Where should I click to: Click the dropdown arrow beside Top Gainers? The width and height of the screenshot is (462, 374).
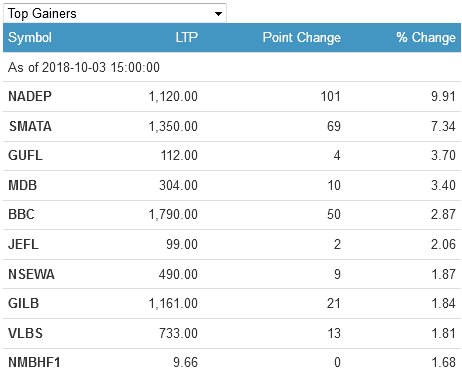coord(218,14)
